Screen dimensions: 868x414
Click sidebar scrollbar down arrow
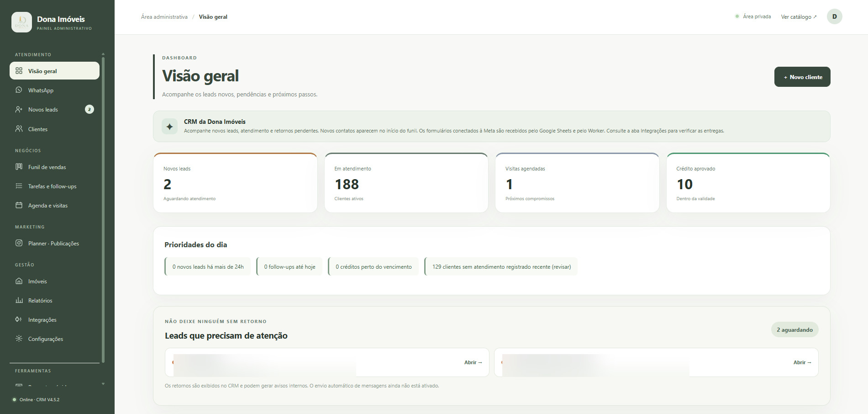tap(103, 384)
